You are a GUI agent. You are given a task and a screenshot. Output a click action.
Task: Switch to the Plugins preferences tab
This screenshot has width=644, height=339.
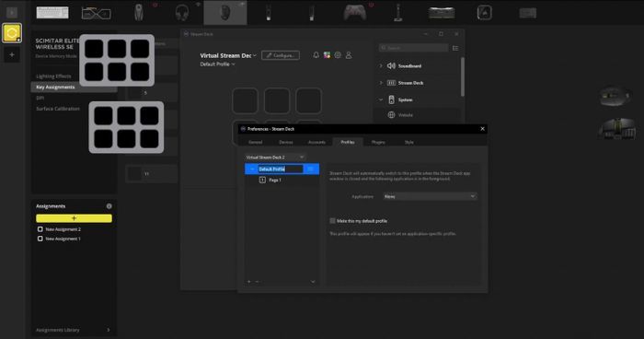point(378,142)
